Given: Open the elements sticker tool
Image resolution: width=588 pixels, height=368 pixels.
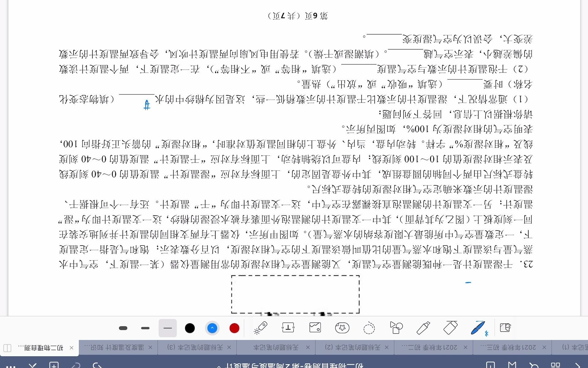Looking at the screenshot, I should click(x=342, y=328).
